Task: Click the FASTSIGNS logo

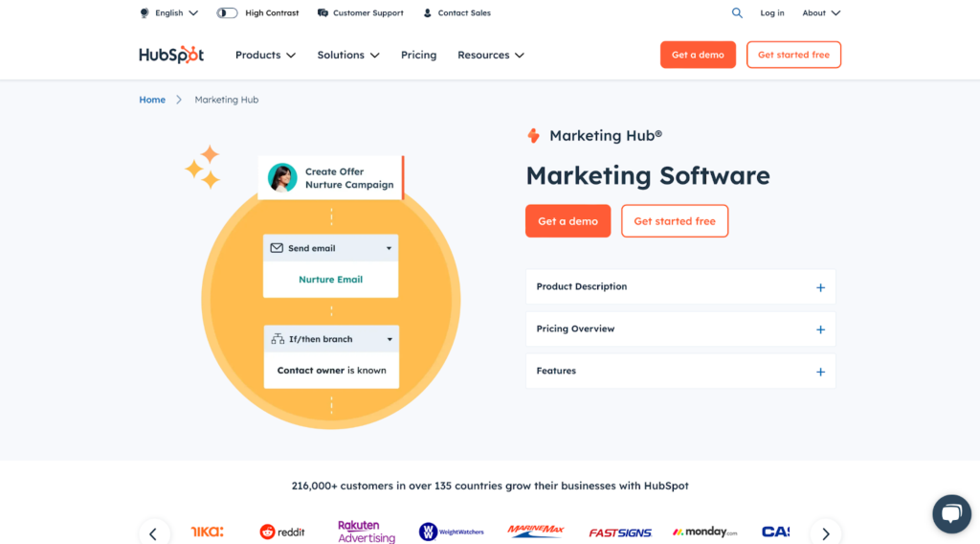Action: click(x=620, y=533)
